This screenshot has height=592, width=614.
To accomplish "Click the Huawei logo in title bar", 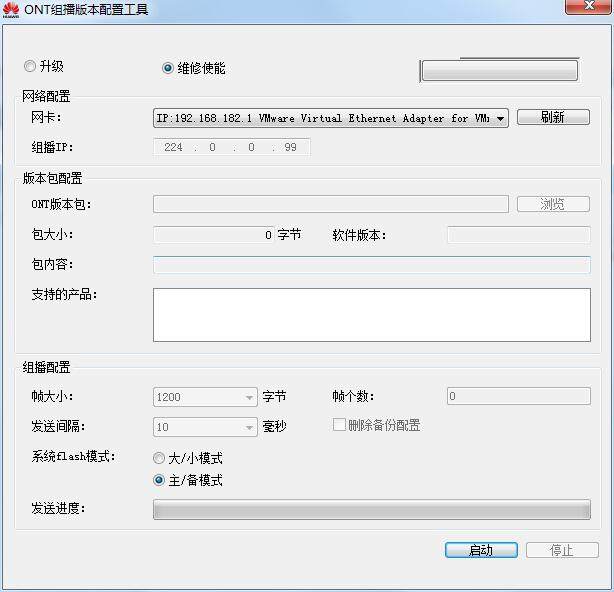I will 11,10.
